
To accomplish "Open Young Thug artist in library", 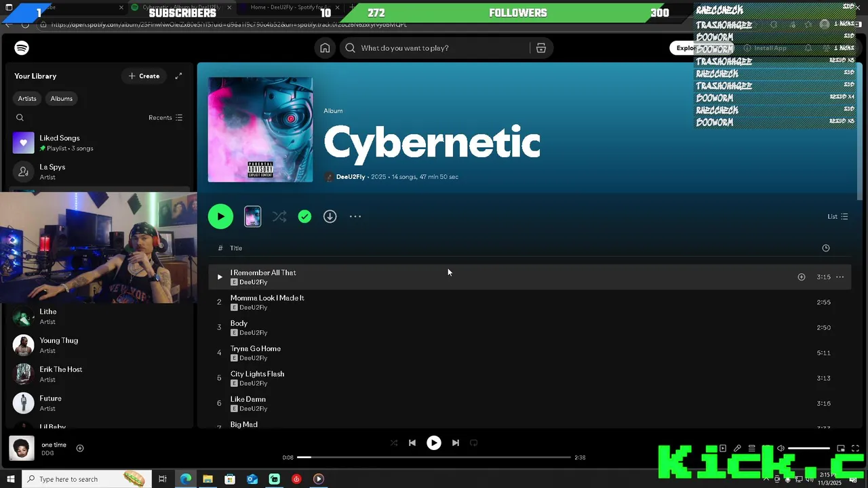I will tap(99, 346).
